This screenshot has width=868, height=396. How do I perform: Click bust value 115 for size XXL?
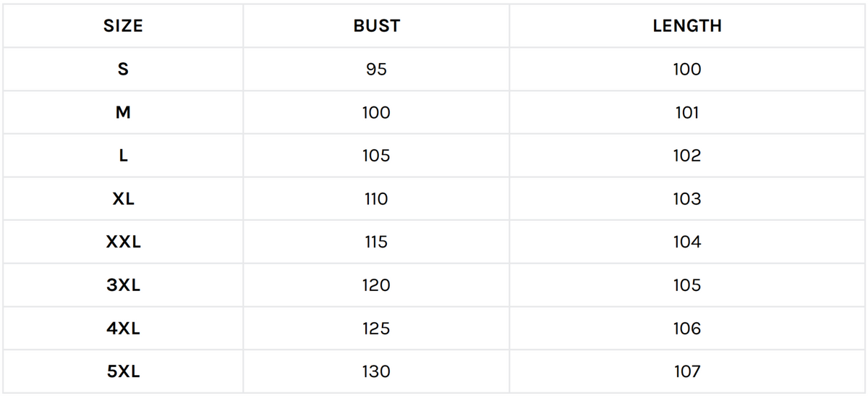pos(376,243)
